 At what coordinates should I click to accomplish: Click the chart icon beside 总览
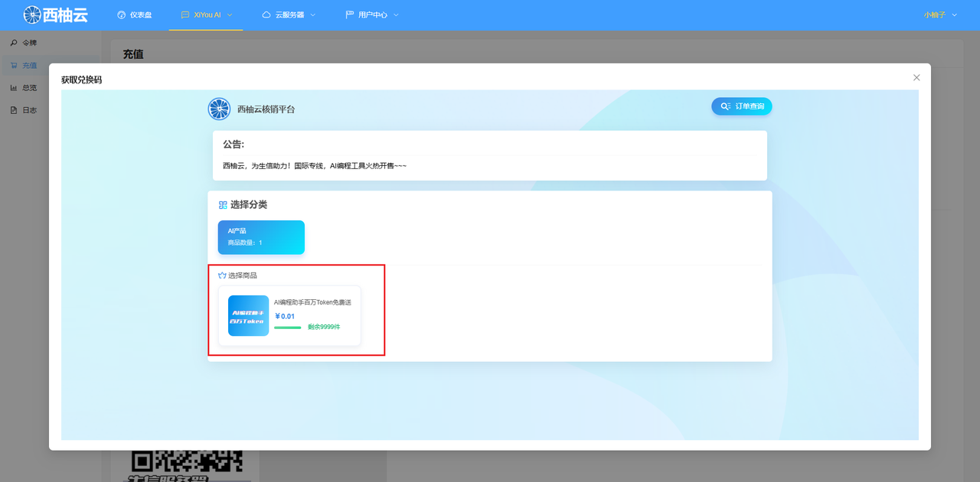pos(14,88)
